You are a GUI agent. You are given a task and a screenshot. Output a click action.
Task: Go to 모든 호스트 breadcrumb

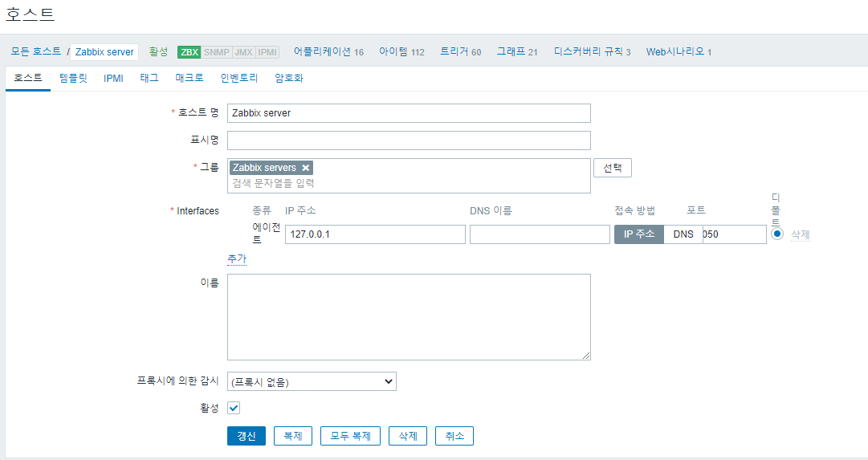tap(36, 51)
